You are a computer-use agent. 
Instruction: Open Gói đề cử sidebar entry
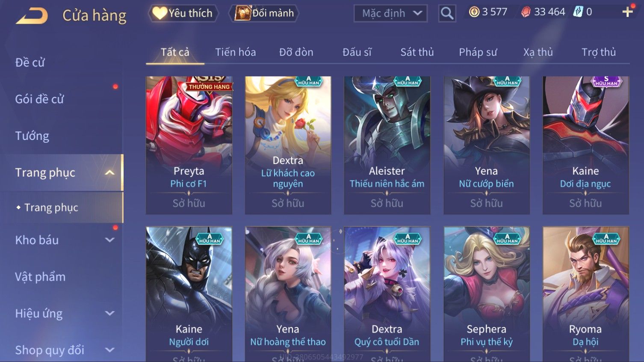coord(39,99)
